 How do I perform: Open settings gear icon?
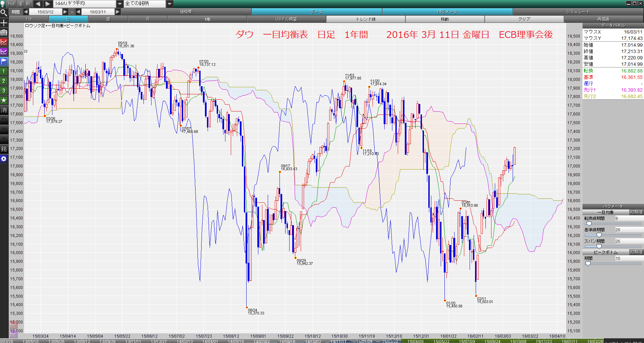(x=4, y=159)
